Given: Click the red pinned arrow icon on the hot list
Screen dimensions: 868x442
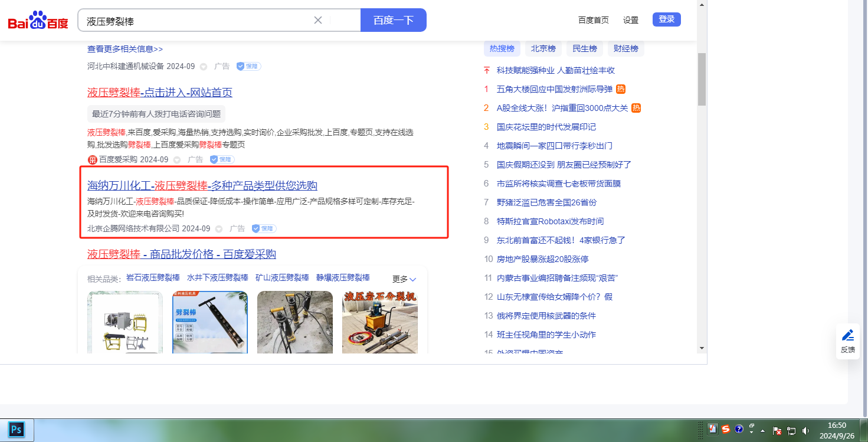Looking at the screenshot, I should click(x=487, y=70).
